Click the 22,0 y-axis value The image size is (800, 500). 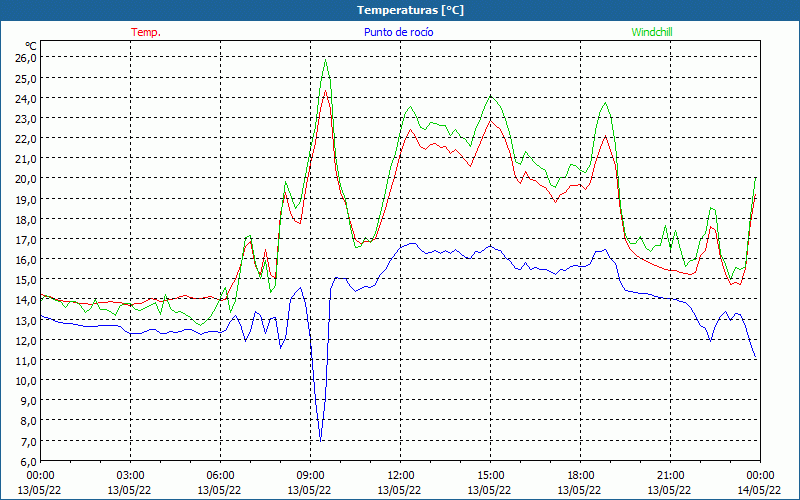tap(26, 139)
